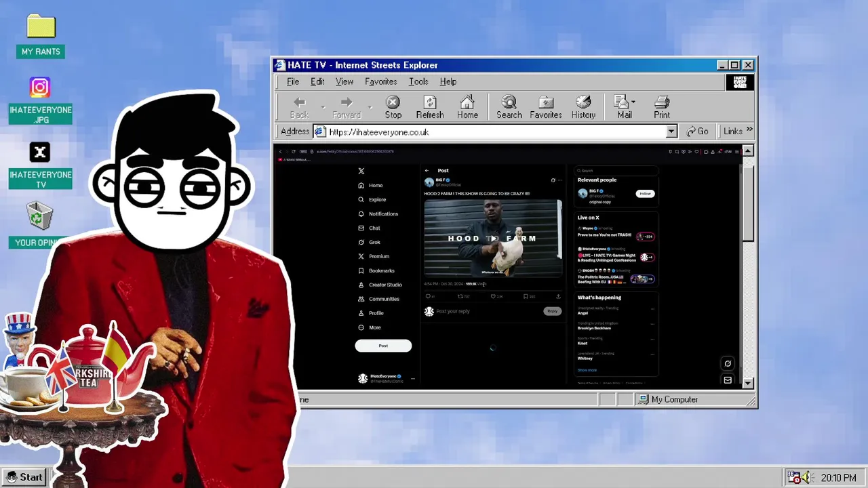This screenshot has height=488, width=868.
Task: Open Explore in the X sidebar
Action: pos(372,199)
